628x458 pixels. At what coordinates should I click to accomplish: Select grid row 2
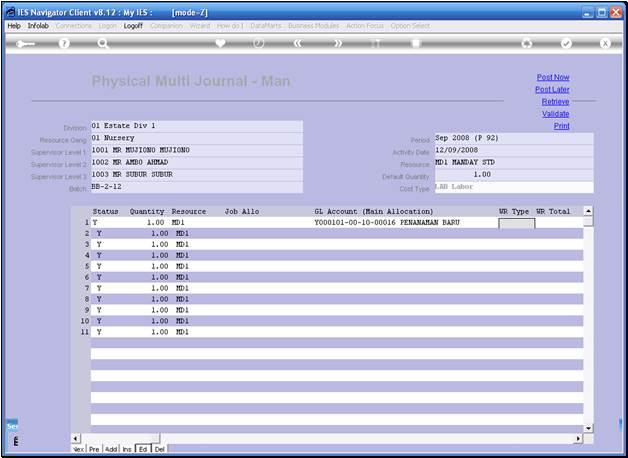(336, 233)
